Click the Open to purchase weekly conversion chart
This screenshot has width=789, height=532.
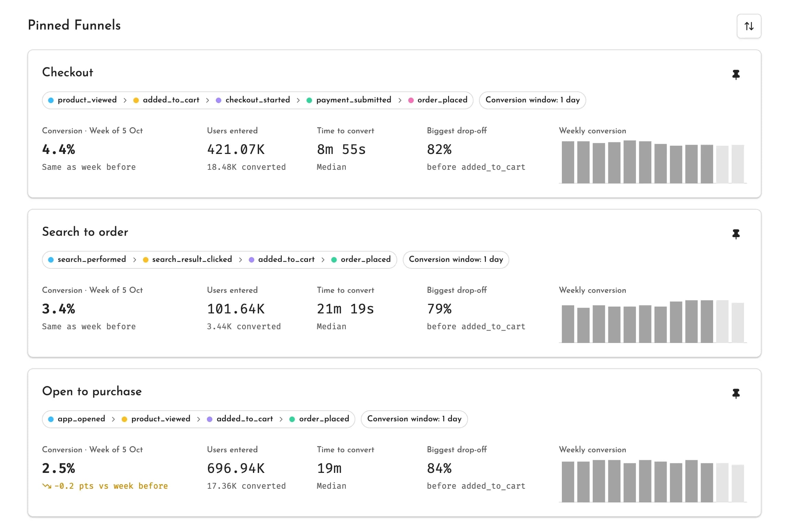(653, 480)
